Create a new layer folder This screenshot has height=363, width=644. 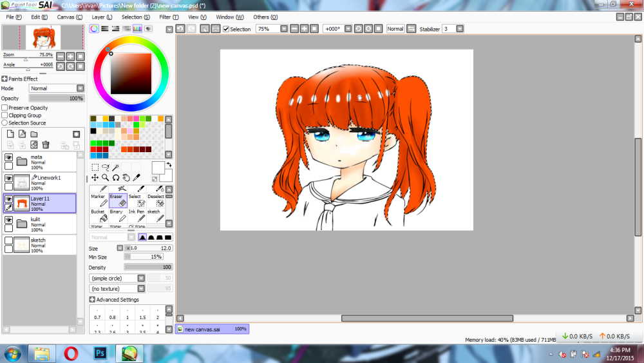click(34, 134)
